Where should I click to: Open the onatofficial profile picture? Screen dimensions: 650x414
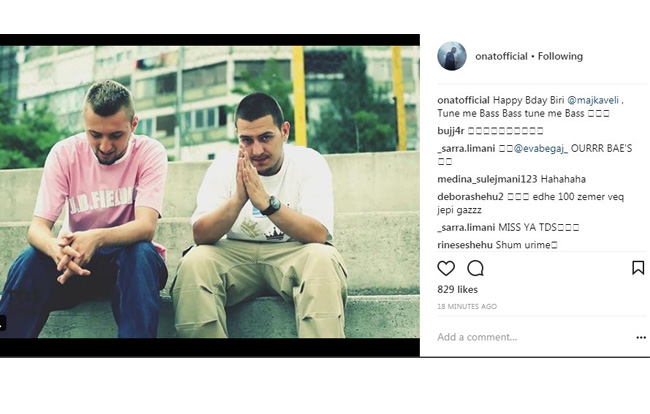(x=452, y=56)
